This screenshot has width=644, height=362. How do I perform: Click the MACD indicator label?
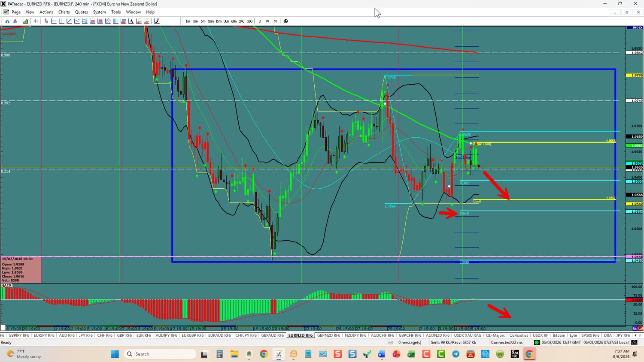tap(6, 285)
